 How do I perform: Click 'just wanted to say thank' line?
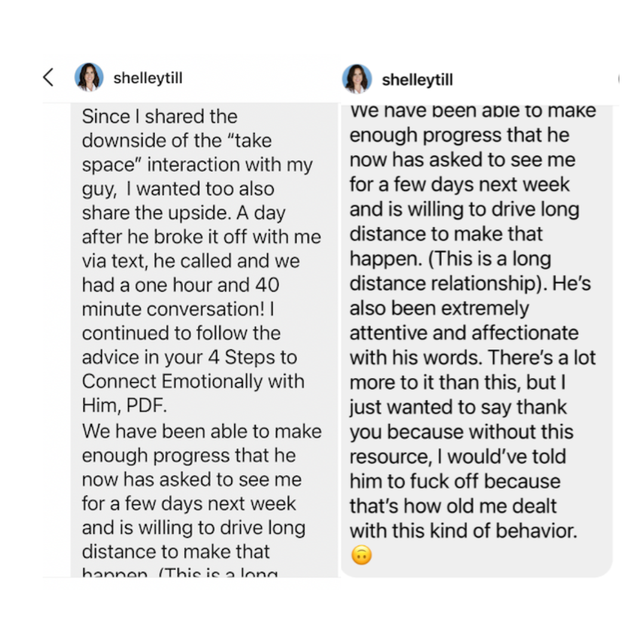tap(458, 407)
